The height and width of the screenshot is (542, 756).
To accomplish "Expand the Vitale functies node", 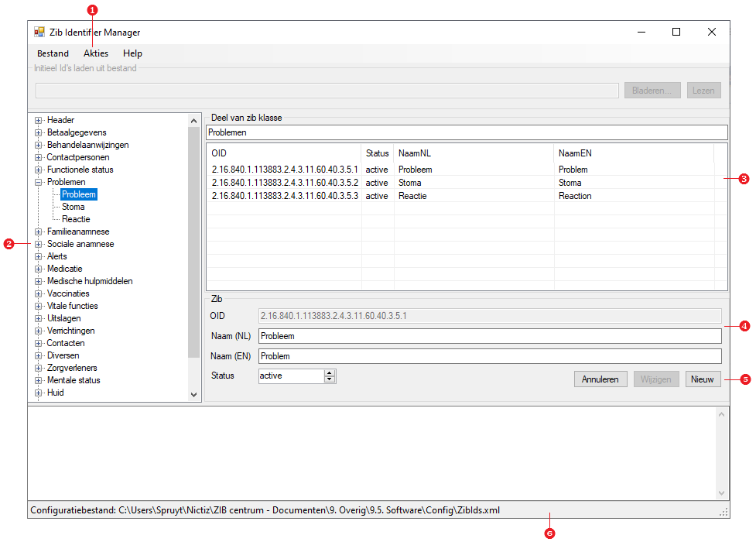I will point(38,306).
